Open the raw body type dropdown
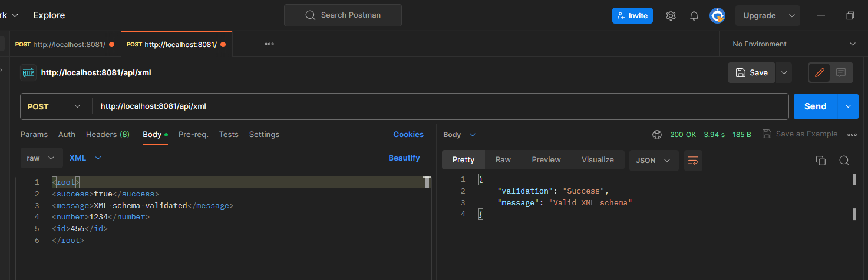 [x=41, y=158]
